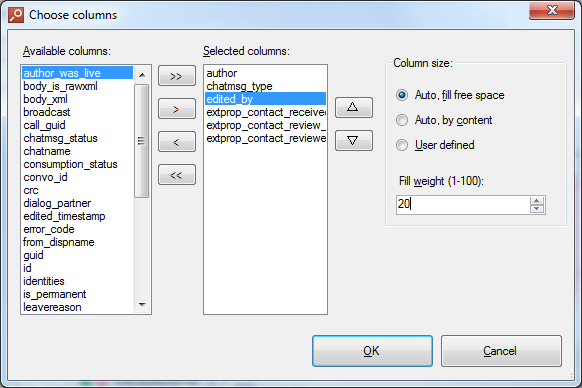Image resolution: width=582 pixels, height=388 pixels.
Task: Select convo_id in Available columns
Action: tap(77, 177)
